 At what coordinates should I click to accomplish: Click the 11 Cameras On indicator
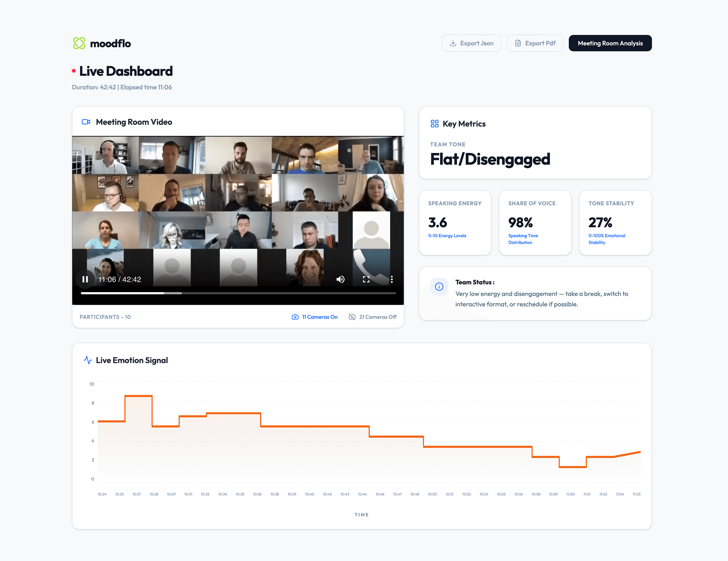click(x=315, y=317)
